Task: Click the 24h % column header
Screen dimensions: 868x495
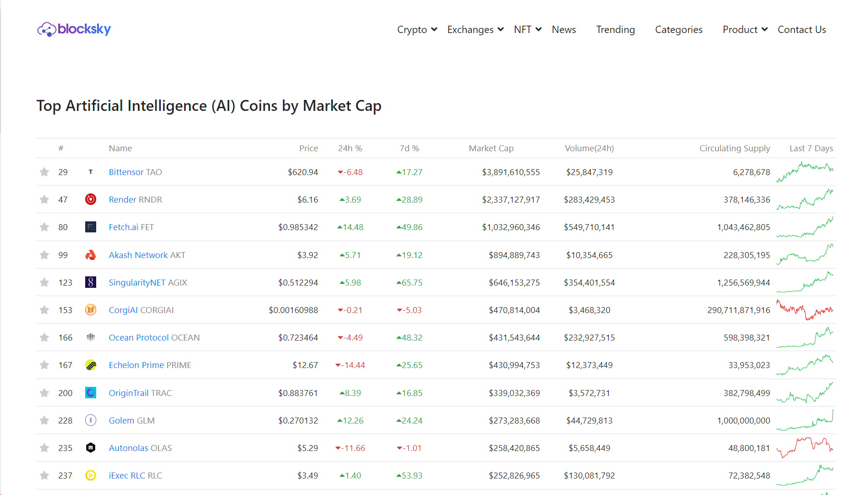Action: point(350,148)
